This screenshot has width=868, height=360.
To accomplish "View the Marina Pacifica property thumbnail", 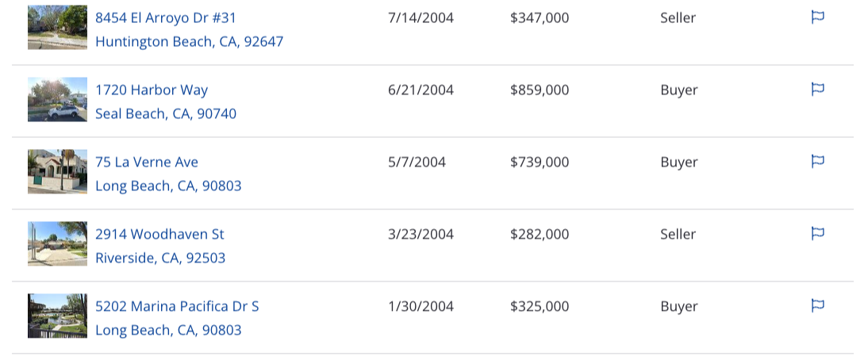I will click(x=58, y=316).
